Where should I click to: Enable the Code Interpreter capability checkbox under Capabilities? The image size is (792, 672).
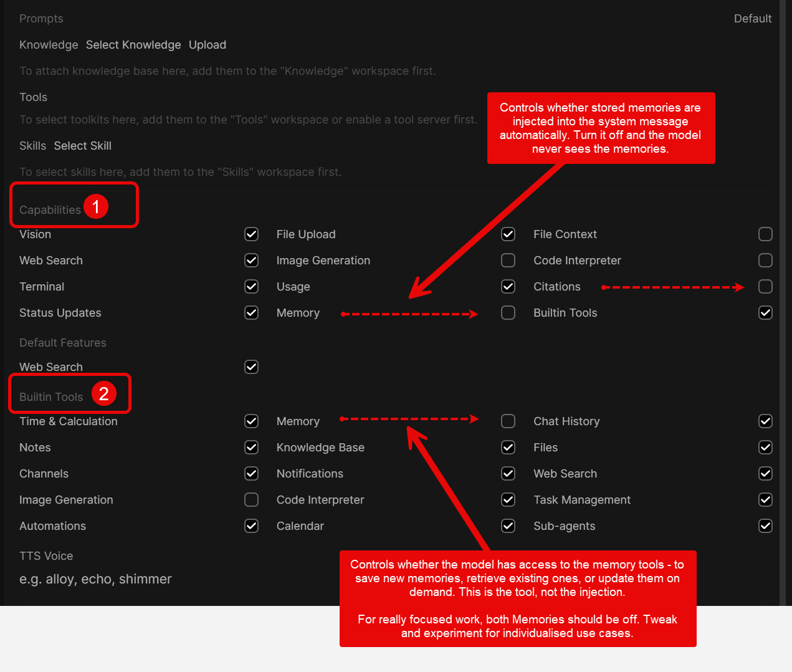(765, 261)
